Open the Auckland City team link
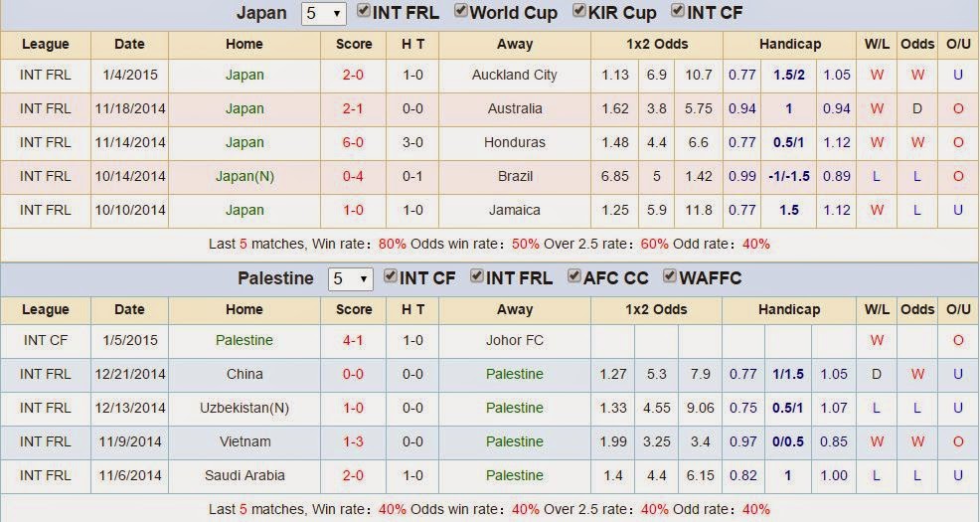 pos(515,75)
